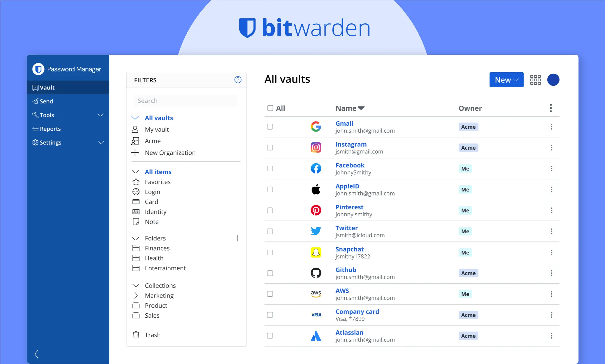Click the Search filters input field
Viewport: 605px width, 364px height.
point(186,100)
